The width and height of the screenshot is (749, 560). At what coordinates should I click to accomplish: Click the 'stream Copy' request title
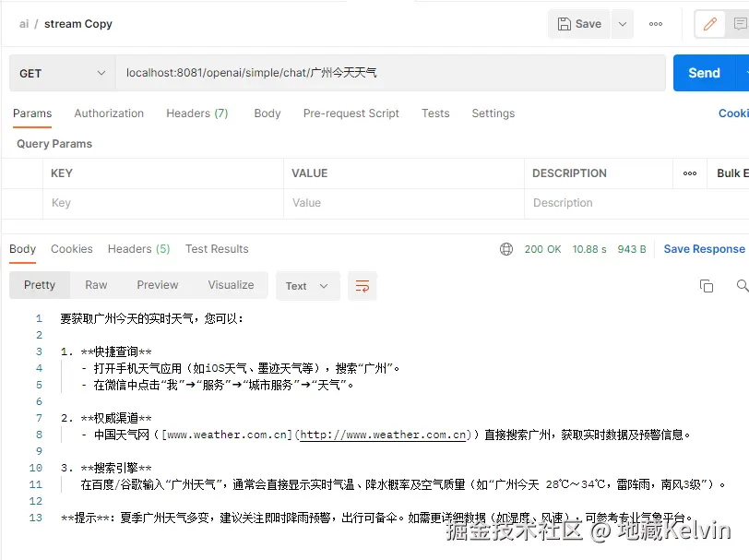77,24
